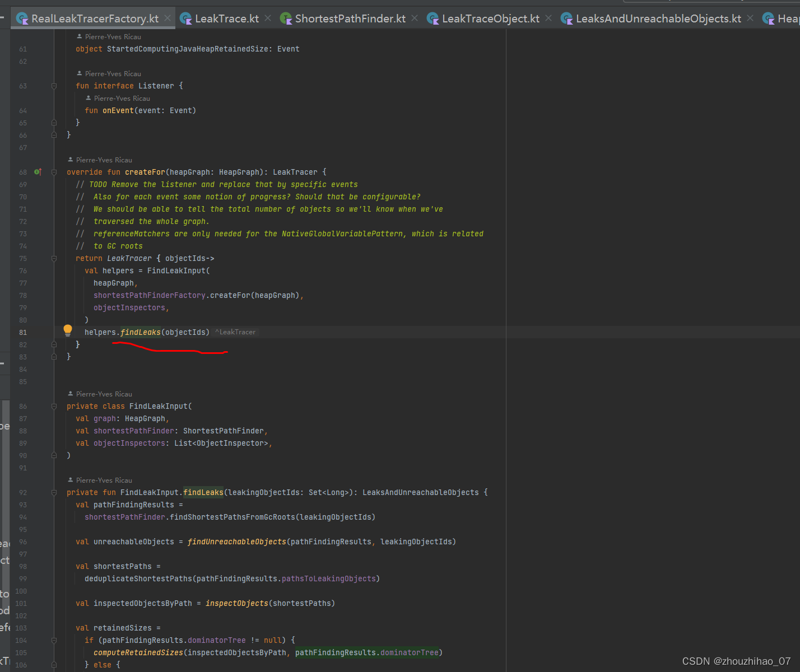Click line number 81 in the gutter
Image resolution: width=800 pixels, height=672 pixels.
23,332
